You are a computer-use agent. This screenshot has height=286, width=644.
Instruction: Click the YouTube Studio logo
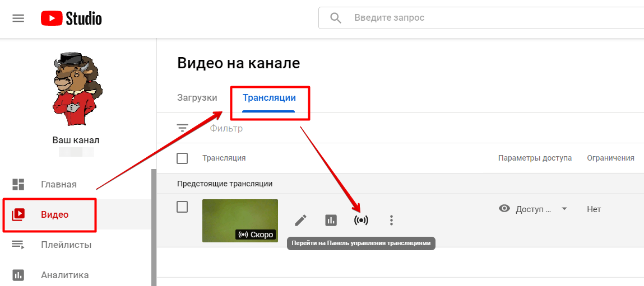(71, 18)
